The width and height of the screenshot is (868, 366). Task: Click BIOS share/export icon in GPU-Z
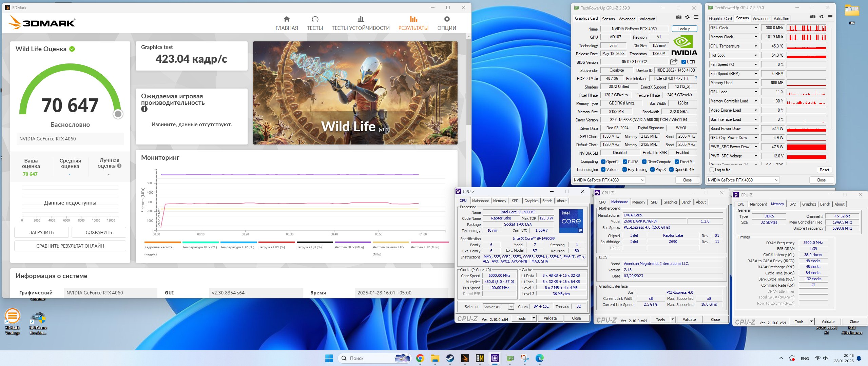tap(674, 62)
